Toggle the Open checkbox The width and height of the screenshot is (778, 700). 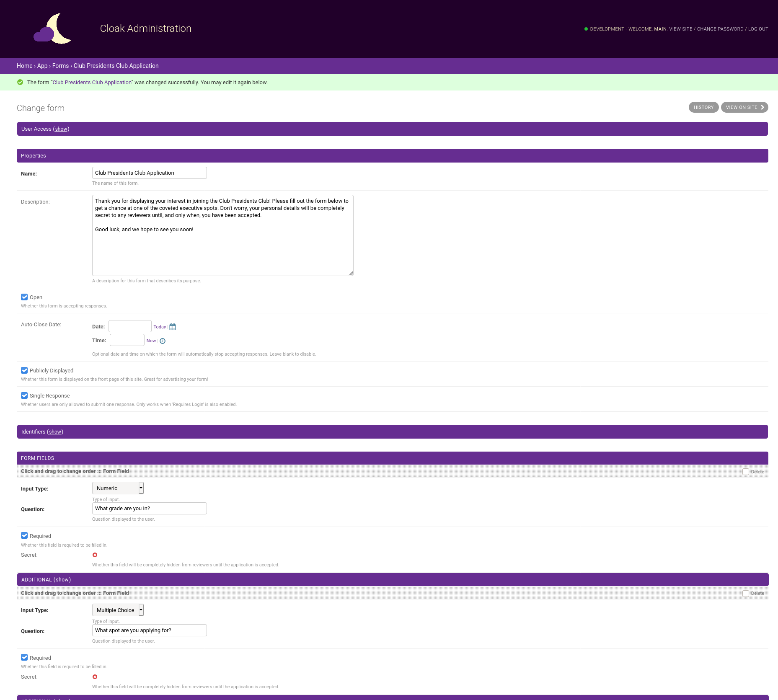point(24,297)
